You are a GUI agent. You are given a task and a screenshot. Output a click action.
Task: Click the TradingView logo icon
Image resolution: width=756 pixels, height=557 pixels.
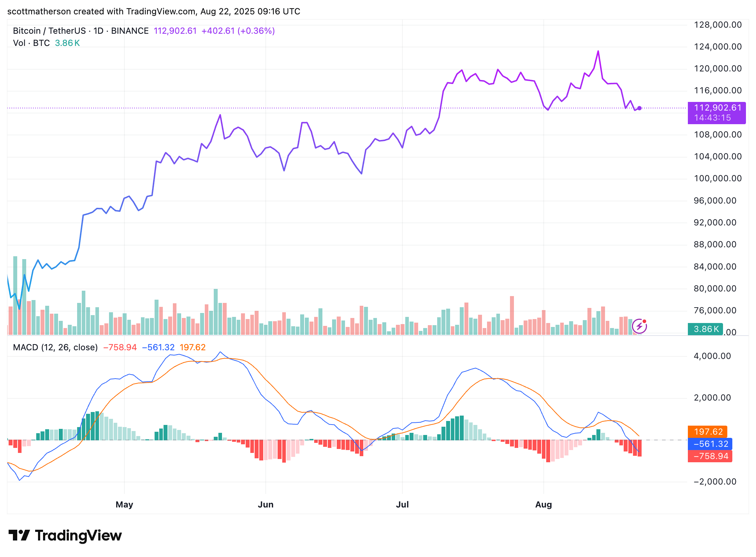19,535
